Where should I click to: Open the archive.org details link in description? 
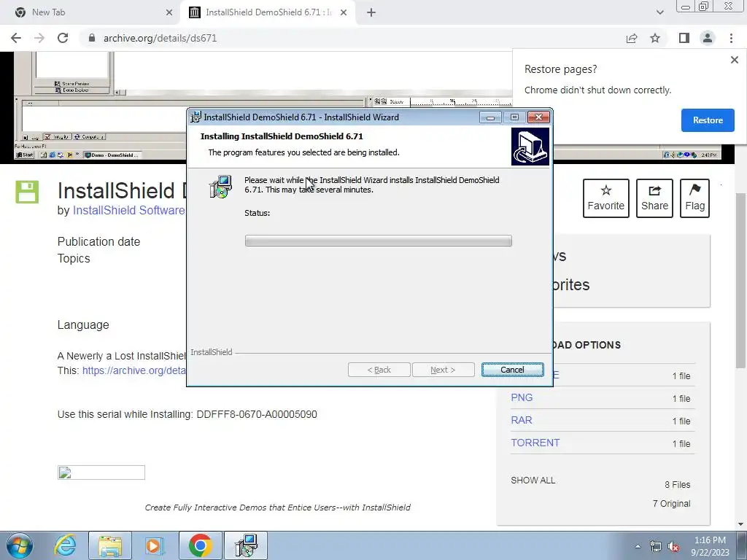[x=134, y=370]
